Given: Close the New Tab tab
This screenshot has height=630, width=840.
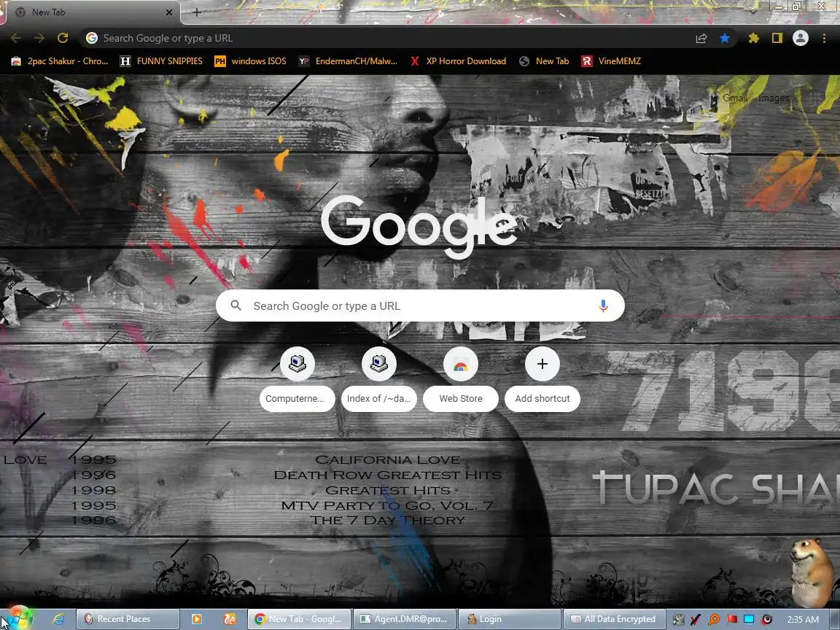Looking at the screenshot, I should pyautogui.click(x=169, y=12).
